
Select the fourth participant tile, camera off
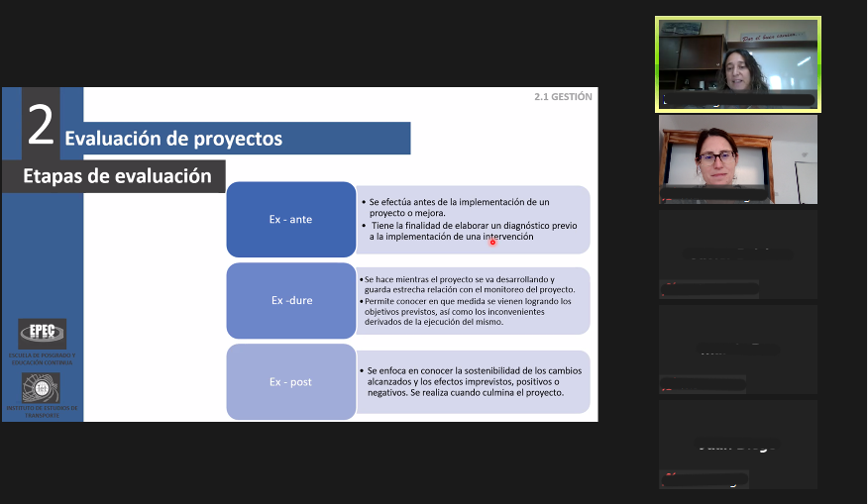(738, 350)
